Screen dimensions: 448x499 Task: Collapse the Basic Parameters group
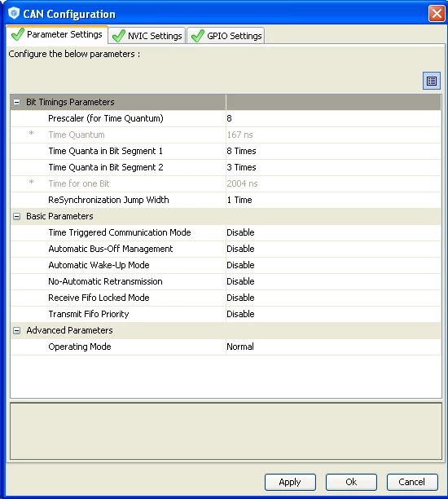[x=16, y=216]
